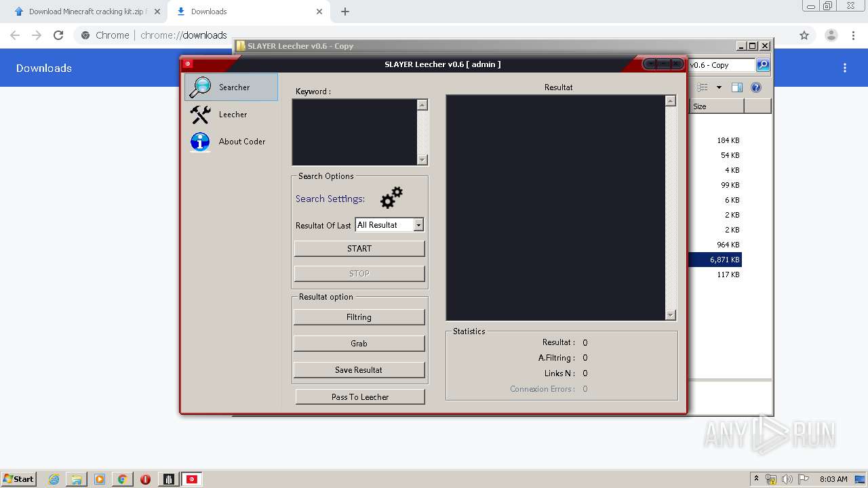Click the Explorer search magnifier button
Image resolution: width=868 pixels, height=488 pixels.
coord(763,65)
